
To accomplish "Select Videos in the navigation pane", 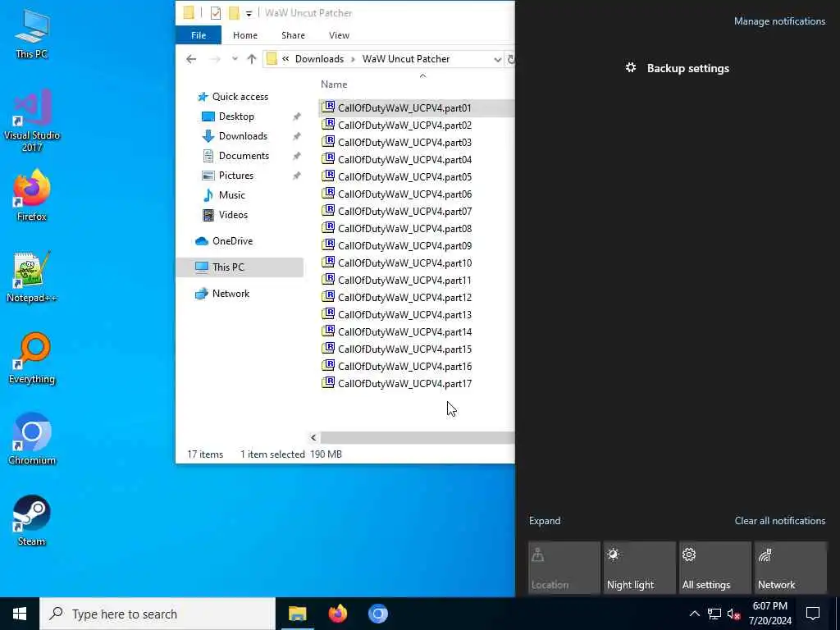I will click(x=233, y=215).
